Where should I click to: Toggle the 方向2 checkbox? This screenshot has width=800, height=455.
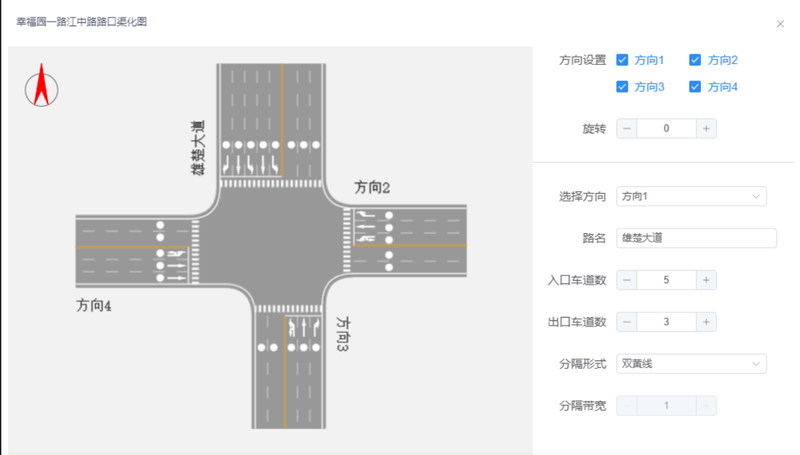(x=695, y=60)
